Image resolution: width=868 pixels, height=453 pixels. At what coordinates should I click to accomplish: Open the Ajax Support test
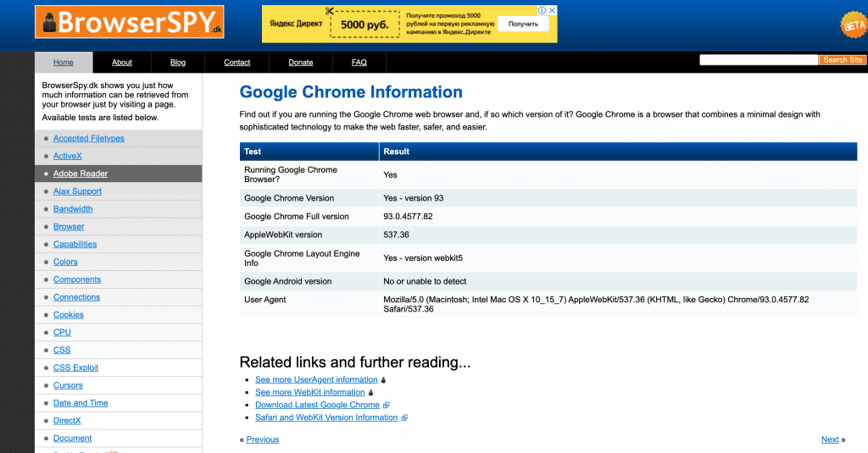coord(77,191)
